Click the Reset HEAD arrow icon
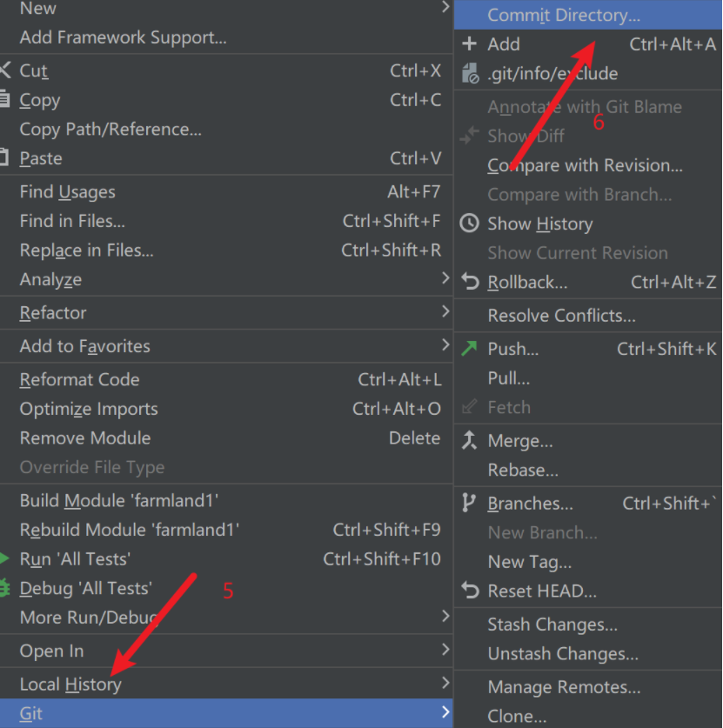 [470, 591]
